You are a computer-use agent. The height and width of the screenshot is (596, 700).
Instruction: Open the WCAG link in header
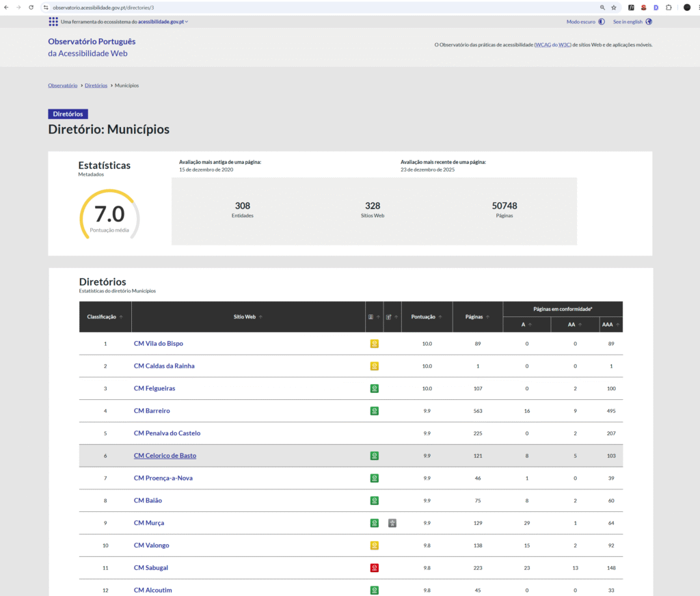[543, 45]
